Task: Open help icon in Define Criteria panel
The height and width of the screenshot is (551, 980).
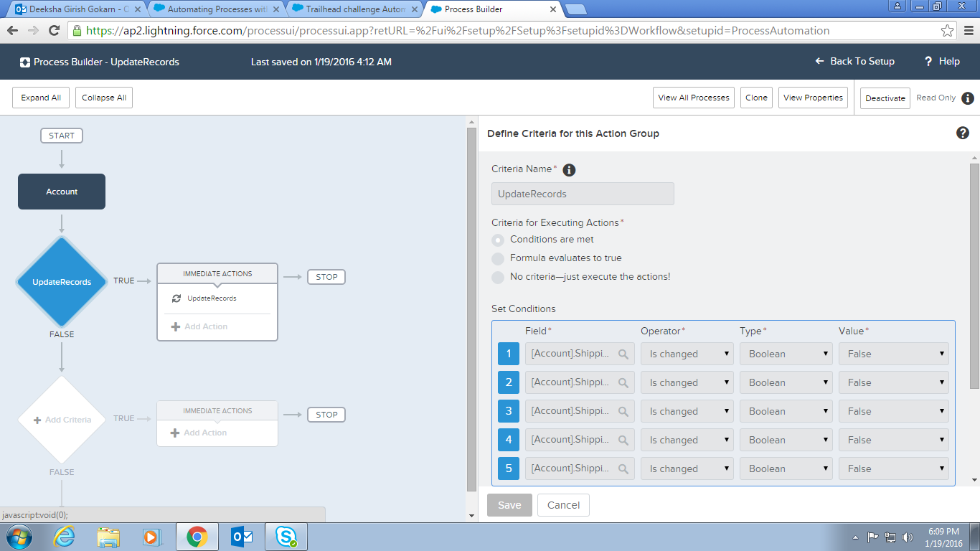Action: tap(963, 133)
